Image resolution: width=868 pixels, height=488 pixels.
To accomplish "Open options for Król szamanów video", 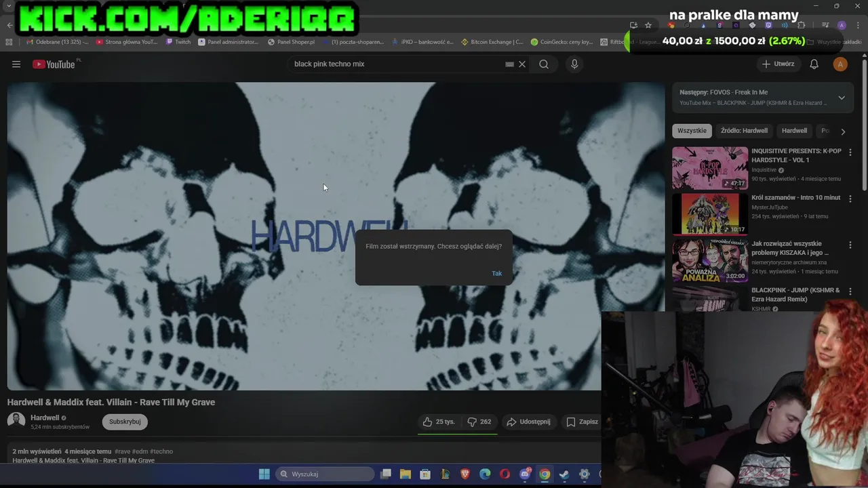I will (850, 199).
